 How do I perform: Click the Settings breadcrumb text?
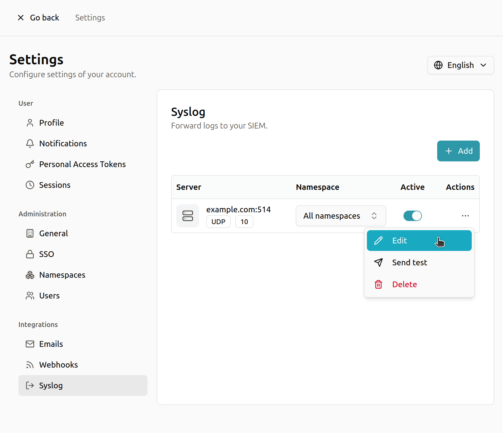(90, 18)
